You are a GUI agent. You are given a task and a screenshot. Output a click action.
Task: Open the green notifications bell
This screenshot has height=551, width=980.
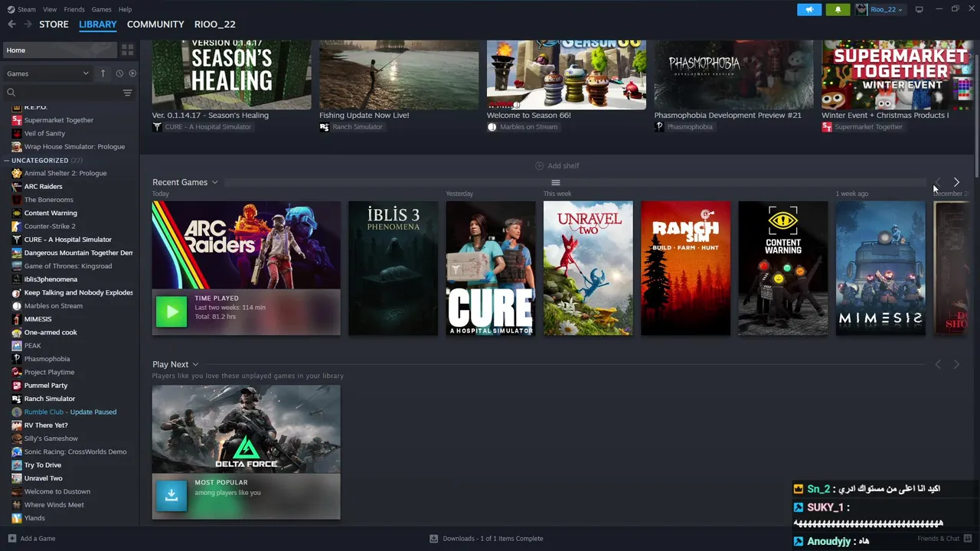838,9
